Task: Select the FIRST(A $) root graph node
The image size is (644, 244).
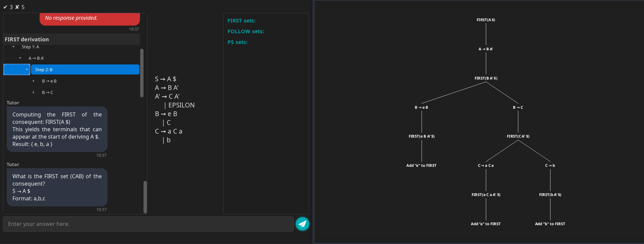Action: point(486,20)
